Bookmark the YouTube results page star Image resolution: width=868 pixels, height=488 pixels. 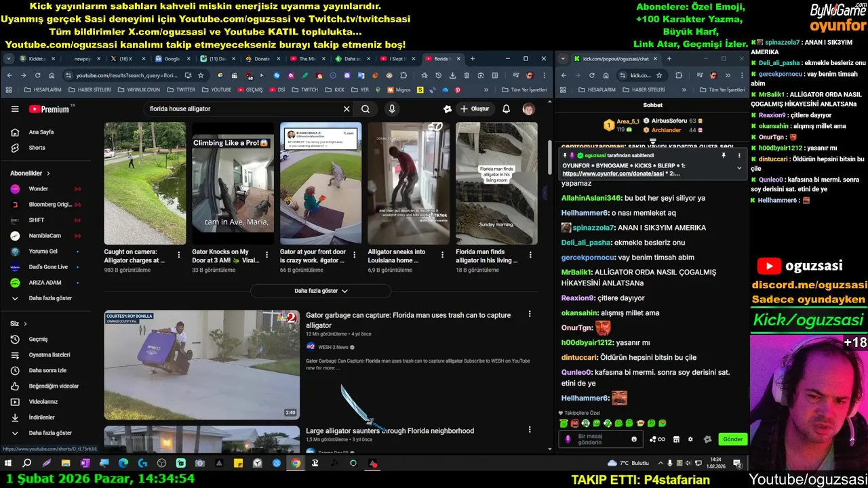201,75
